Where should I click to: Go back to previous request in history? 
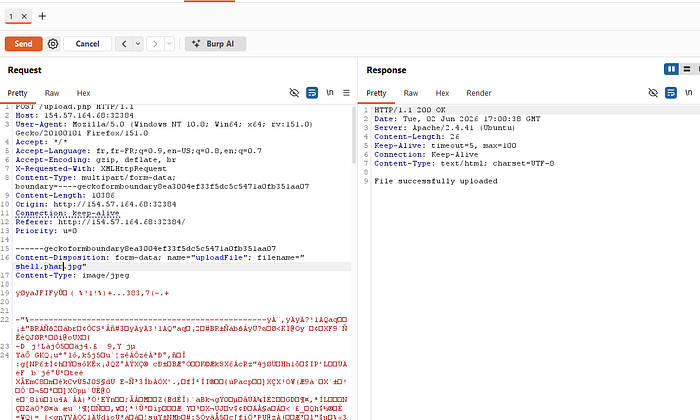tap(124, 44)
